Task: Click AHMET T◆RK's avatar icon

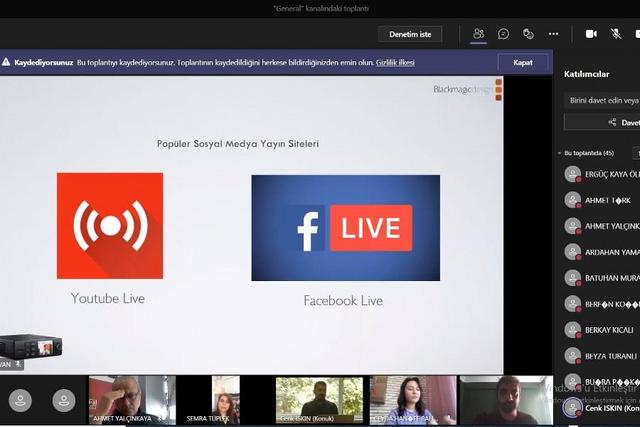Action: [x=573, y=200]
